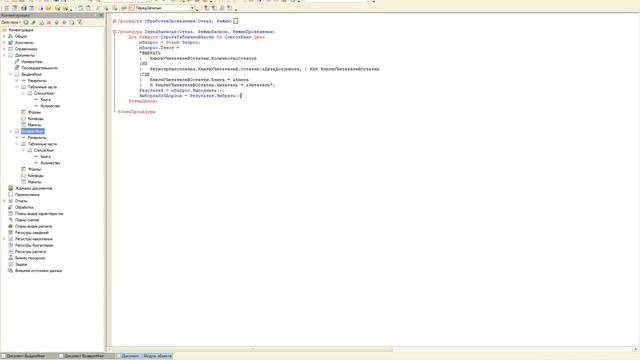The image size is (640, 360).
Task: Select Регистры сведений in tree
Action: [31, 233]
